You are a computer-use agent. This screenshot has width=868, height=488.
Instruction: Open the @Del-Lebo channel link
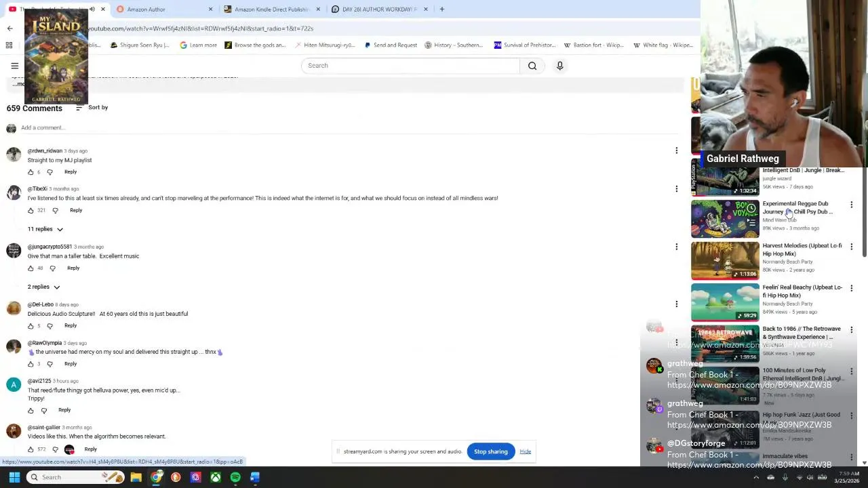pos(41,305)
